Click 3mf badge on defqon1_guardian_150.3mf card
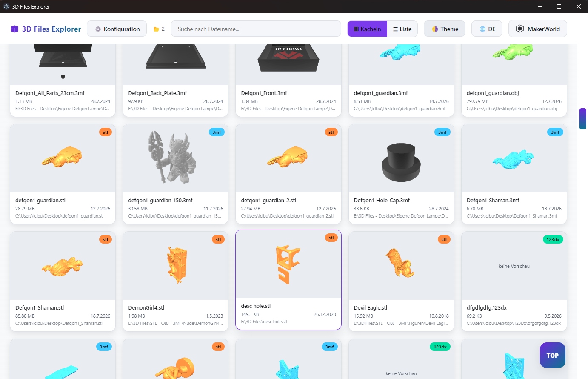588x379 pixels. [x=217, y=132]
